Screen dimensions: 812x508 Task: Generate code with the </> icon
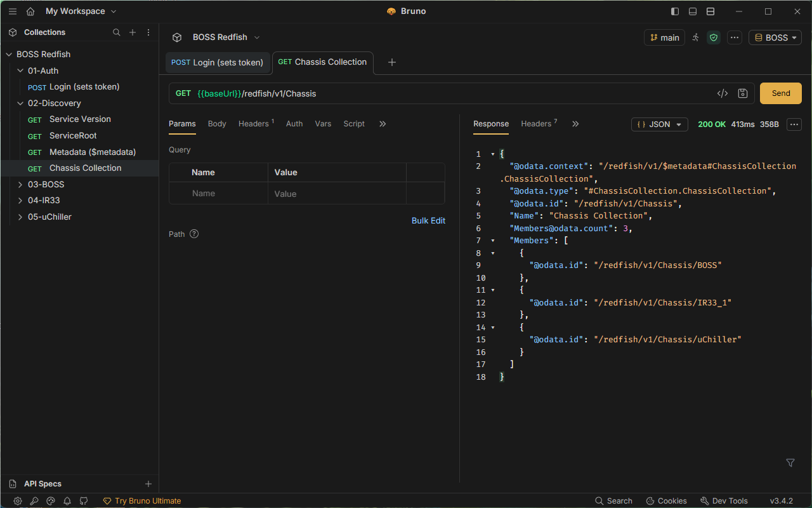pos(723,93)
